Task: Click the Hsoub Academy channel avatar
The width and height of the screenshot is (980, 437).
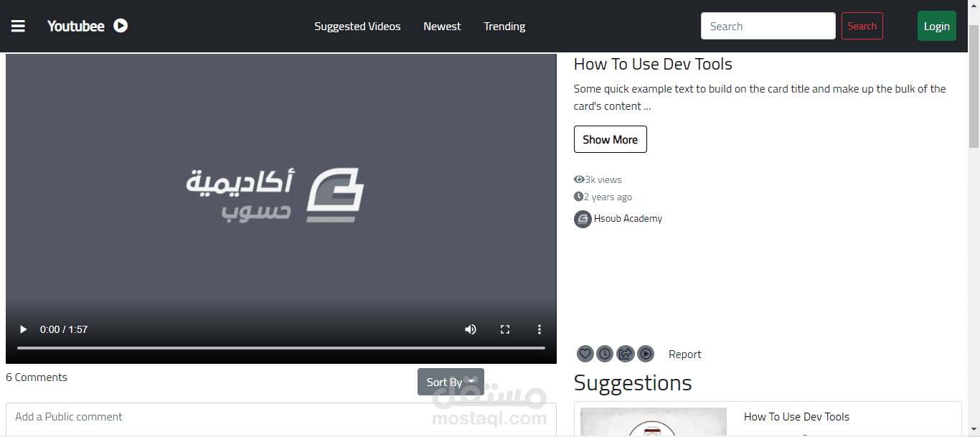Action: pyautogui.click(x=583, y=219)
